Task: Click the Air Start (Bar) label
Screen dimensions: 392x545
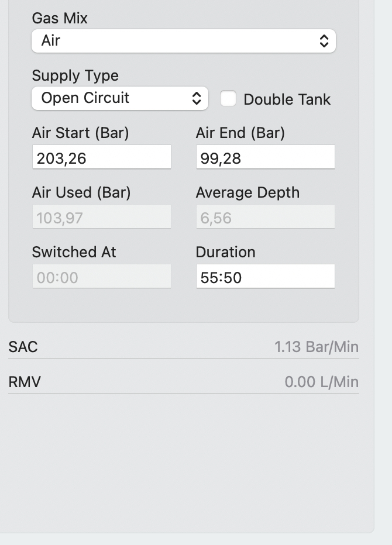Action: [x=81, y=133]
